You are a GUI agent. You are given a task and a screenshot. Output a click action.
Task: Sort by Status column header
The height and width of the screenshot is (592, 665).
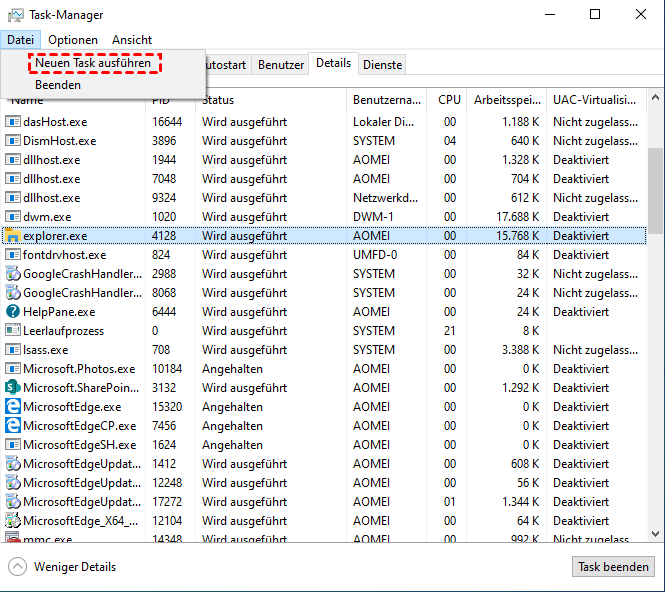218,100
